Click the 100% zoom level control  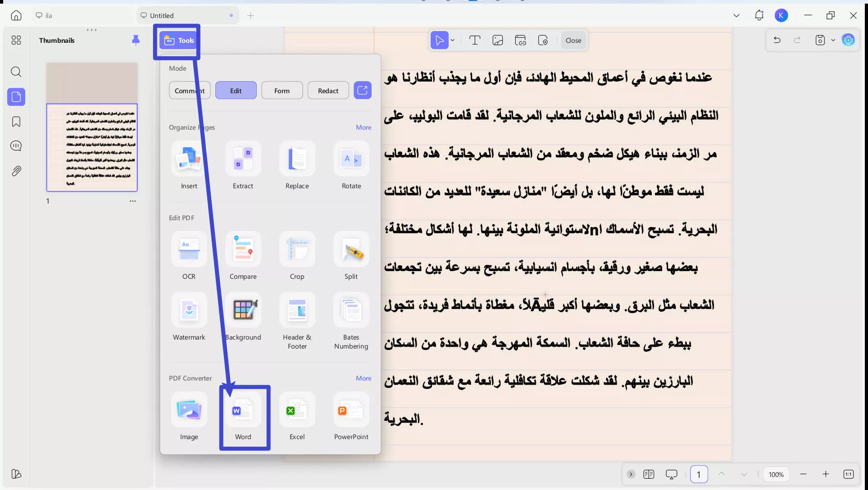[776, 474]
